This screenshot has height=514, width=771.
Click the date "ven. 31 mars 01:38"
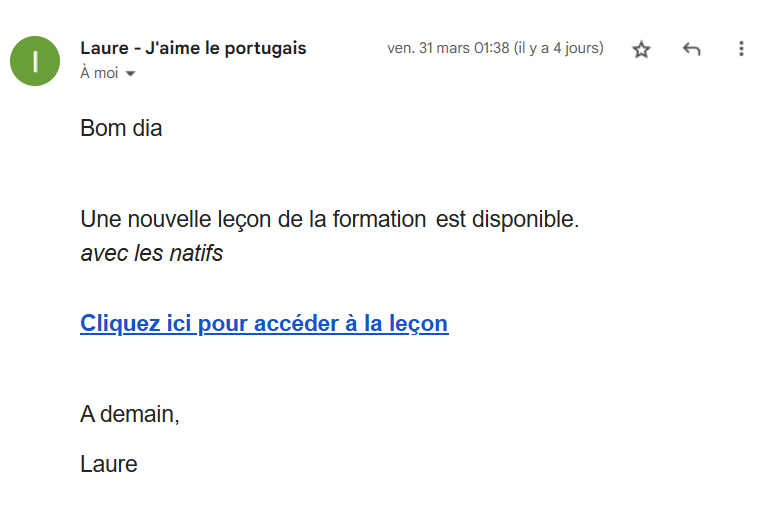point(448,48)
